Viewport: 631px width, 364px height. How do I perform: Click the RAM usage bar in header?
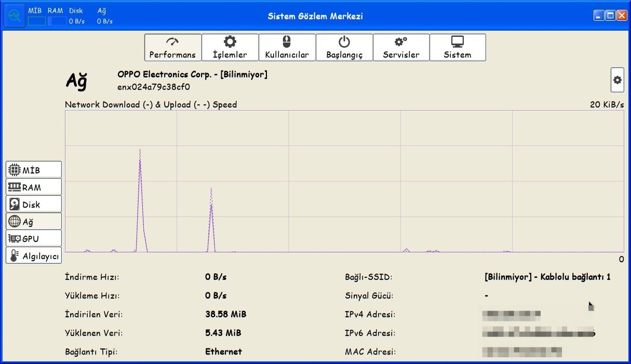tap(57, 21)
